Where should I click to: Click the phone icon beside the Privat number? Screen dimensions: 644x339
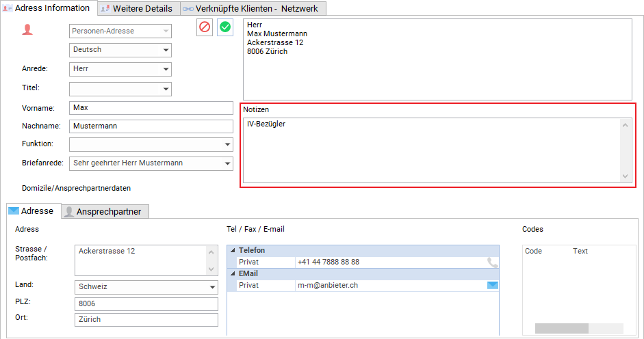493,262
